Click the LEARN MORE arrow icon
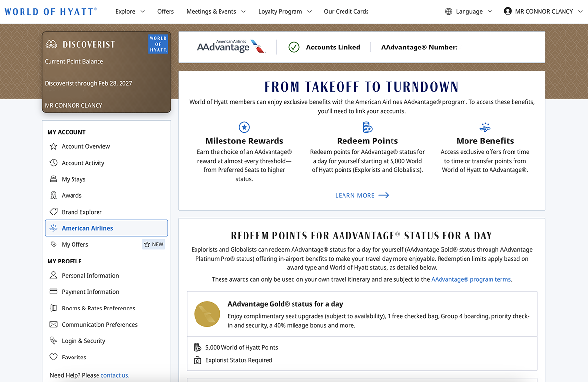Image resolution: width=588 pixels, height=382 pixels. (x=384, y=195)
